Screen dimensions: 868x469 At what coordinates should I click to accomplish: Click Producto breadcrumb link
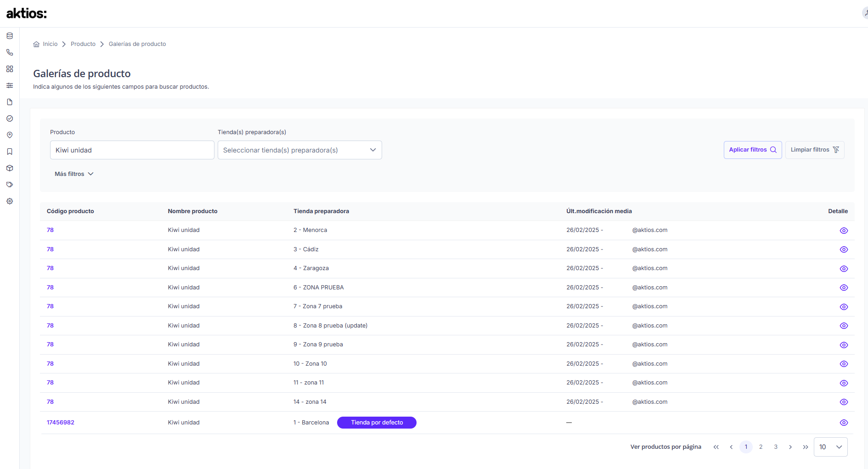(83, 44)
